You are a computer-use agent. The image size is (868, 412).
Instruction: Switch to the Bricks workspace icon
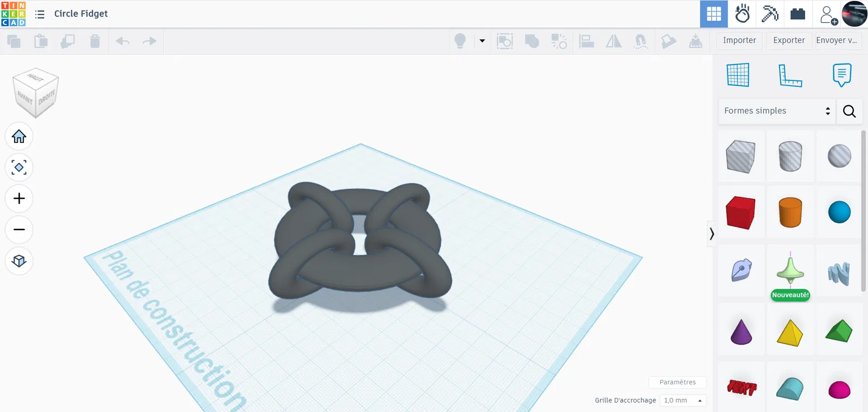coord(797,14)
